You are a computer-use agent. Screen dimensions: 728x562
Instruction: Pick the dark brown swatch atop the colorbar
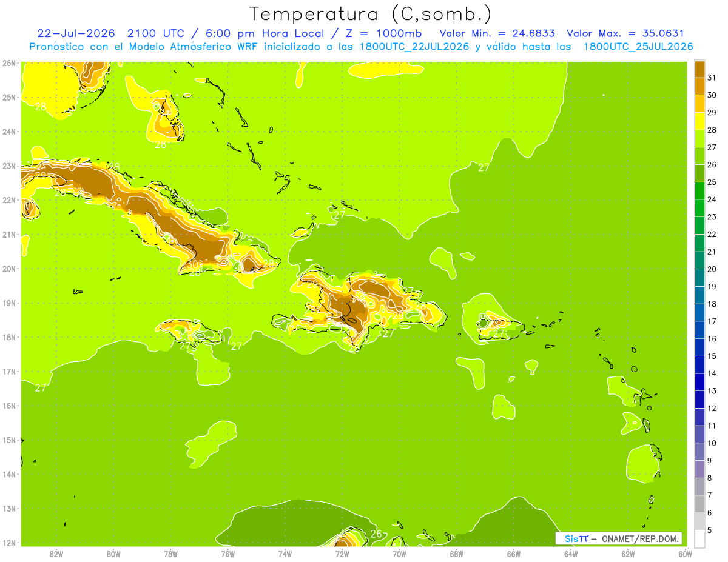699,69
